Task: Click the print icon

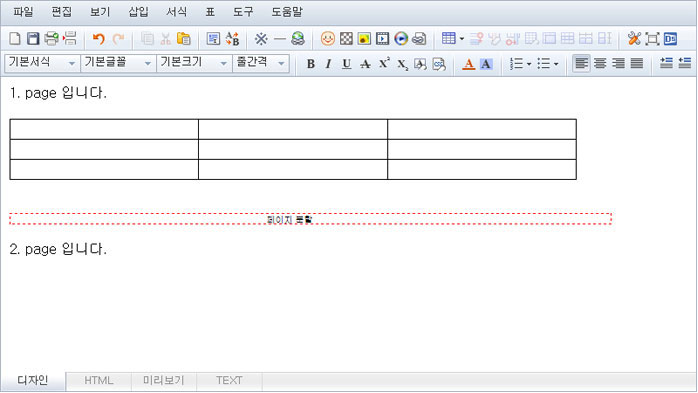Action: (x=52, y=39)
